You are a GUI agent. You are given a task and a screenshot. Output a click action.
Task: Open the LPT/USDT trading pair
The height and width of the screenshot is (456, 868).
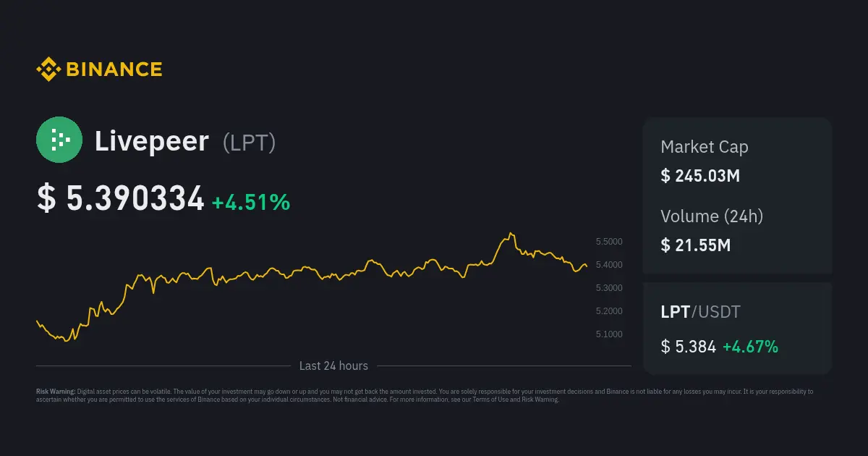click(700, 312)
